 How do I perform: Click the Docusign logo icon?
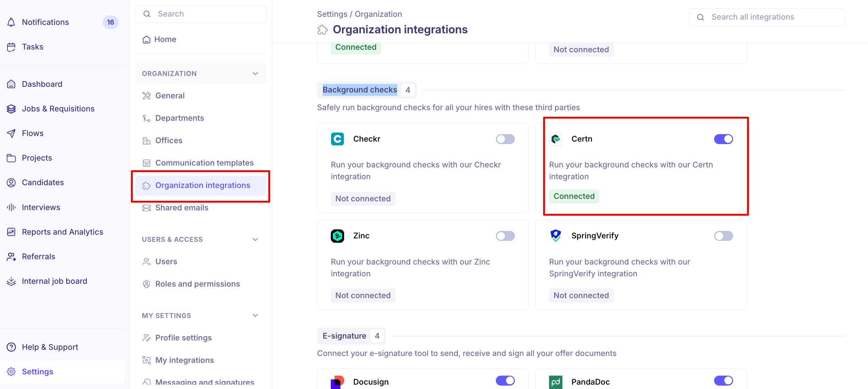click(x=337, y=382)
